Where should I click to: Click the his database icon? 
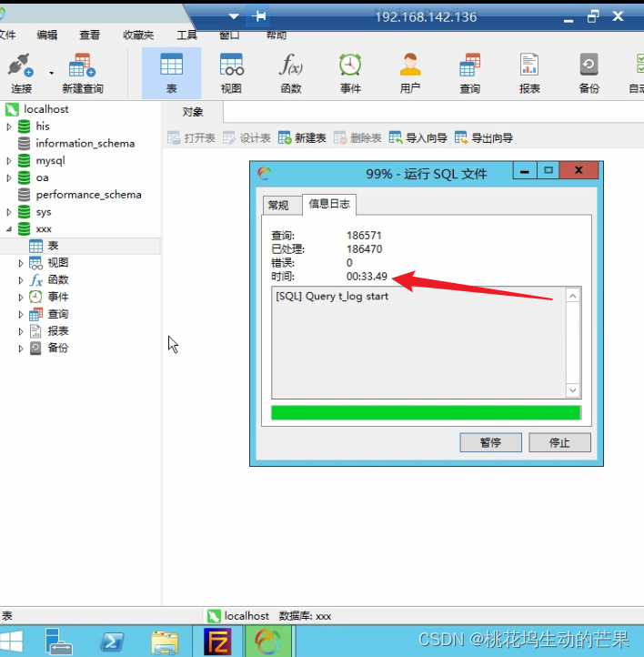tap(24, 126)
